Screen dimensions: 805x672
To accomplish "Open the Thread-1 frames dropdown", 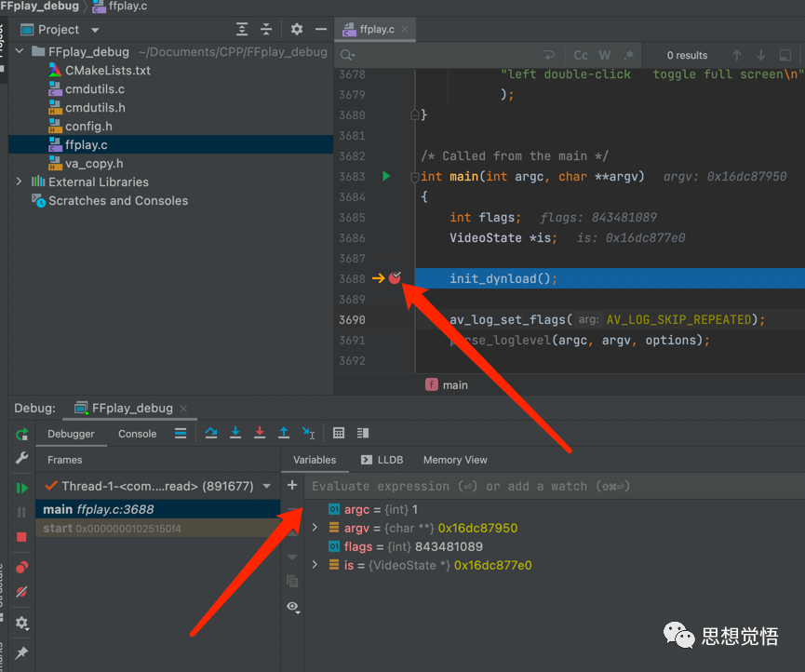I will click(x=267, y=486).
